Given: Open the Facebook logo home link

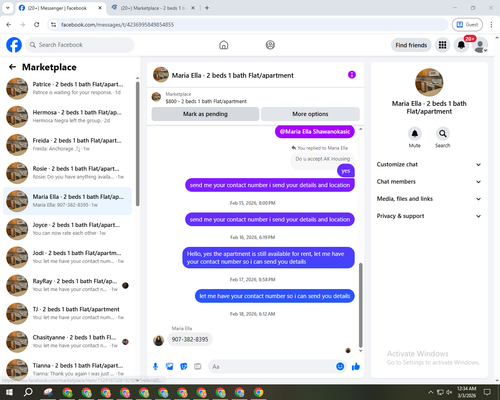Looking at the screenshot, I should (14, 45).
